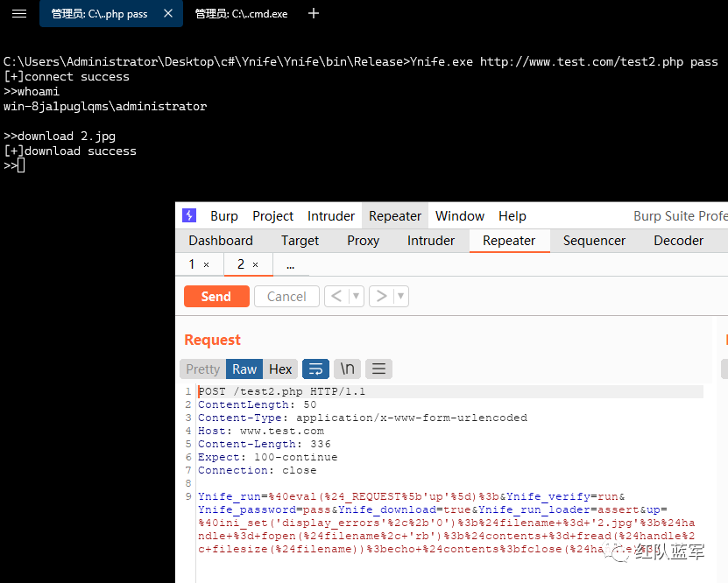The height and width of the screenshot is (583, 728).
Task: Click the 'POST /test2.php HTTP/1.1' request line
Action: [x=282, y=392]
